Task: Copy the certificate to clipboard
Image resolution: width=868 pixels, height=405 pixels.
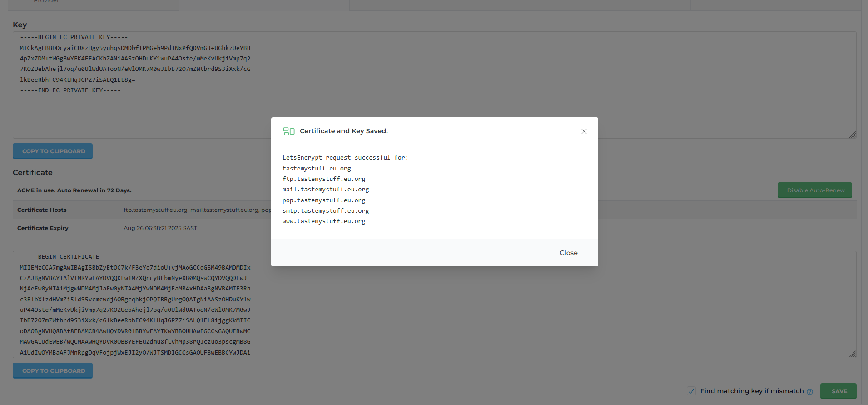Action: 53,371
